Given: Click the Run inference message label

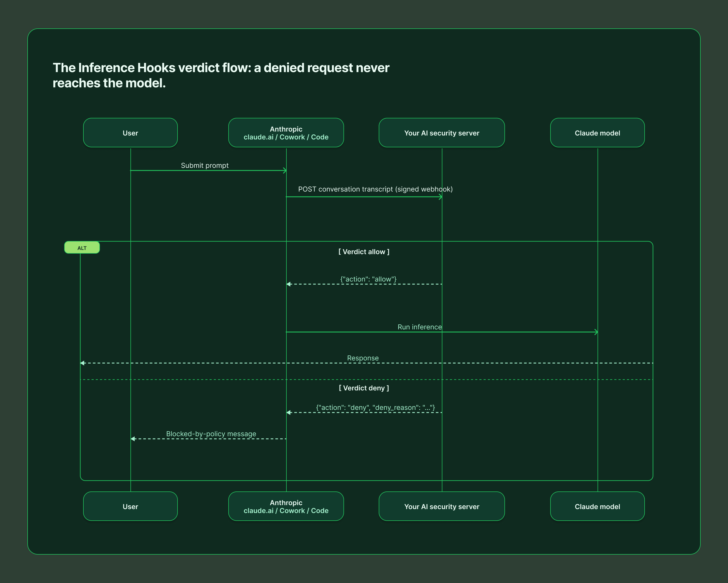Looking at the screenshot, I should [x=420, y=327].
